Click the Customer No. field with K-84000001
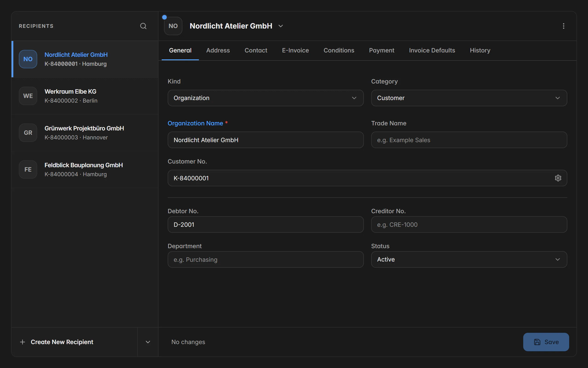The height and width of the screenshot is (368, 588). pos(367,178)
